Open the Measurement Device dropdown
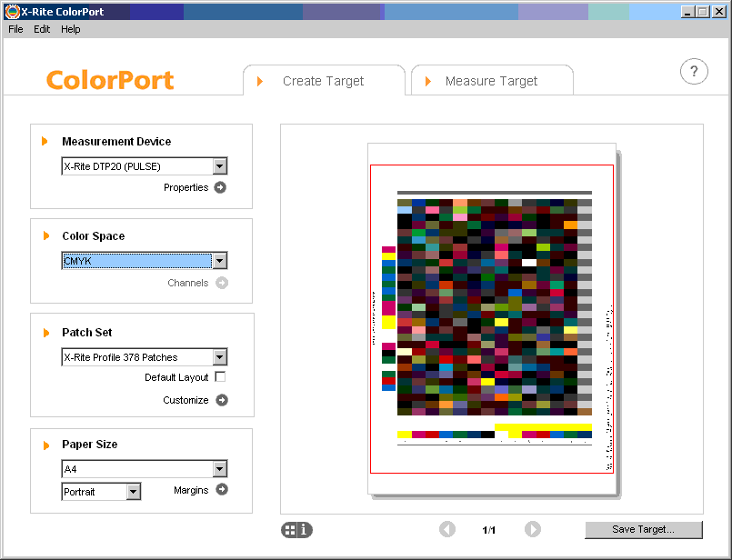 click(220, 166)
